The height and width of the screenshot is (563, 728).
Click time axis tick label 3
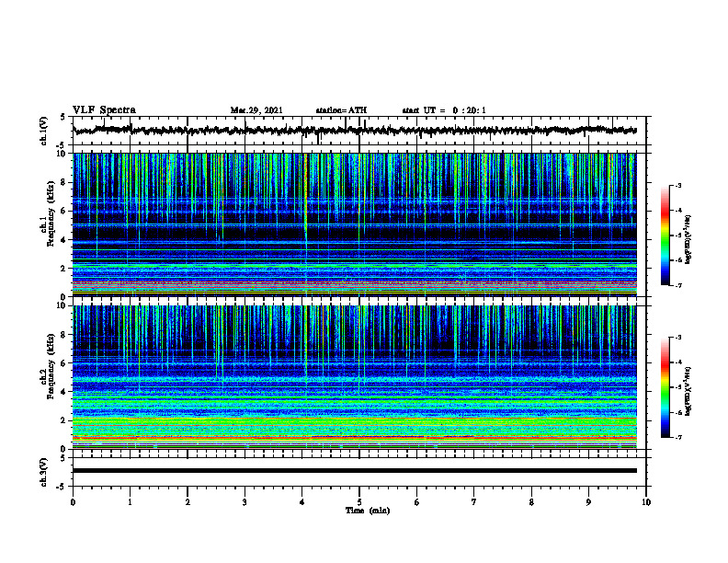245,502
